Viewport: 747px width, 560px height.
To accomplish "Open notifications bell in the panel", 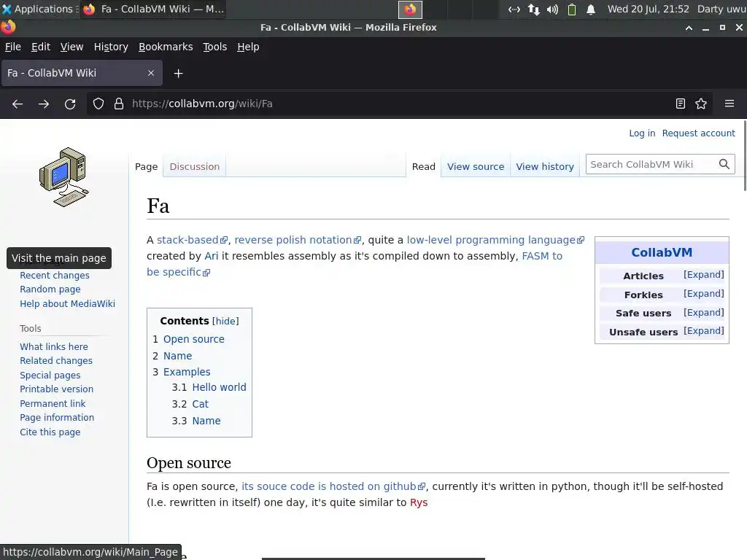I will 591,9.
